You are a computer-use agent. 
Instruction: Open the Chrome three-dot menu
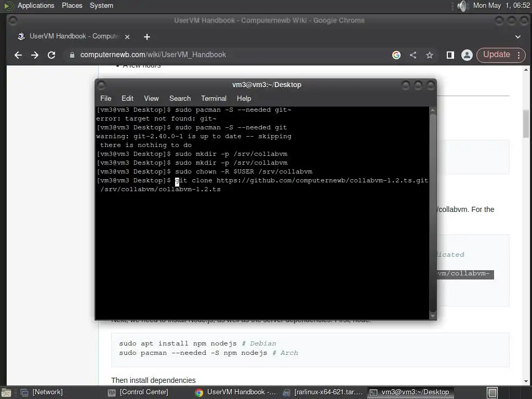[519, 55]
